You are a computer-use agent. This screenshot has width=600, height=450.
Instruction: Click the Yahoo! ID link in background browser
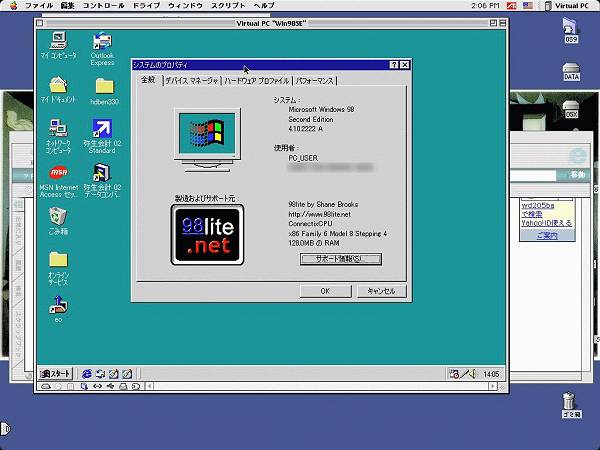(546, 223)
